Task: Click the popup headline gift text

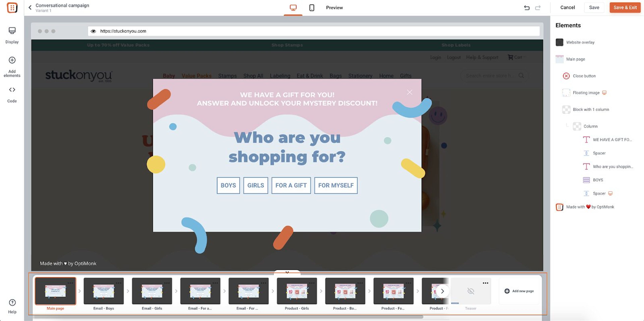Action: [x=287, y=99]
